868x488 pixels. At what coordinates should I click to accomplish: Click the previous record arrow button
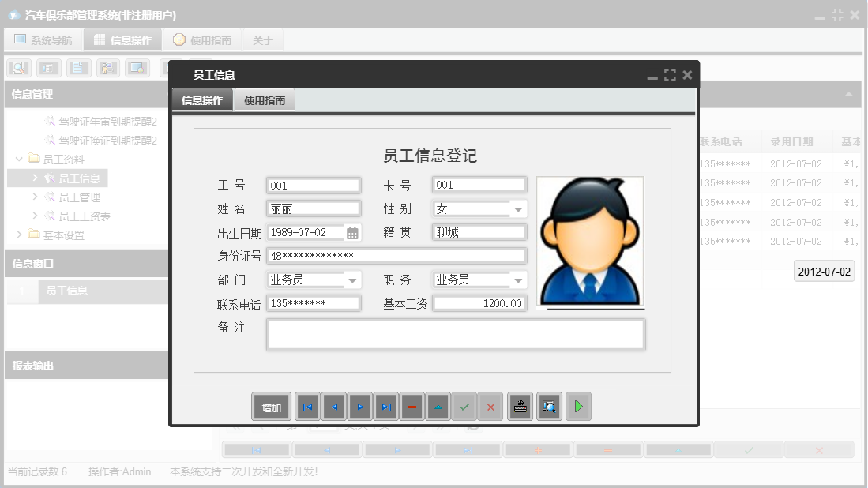pos(334,407)
